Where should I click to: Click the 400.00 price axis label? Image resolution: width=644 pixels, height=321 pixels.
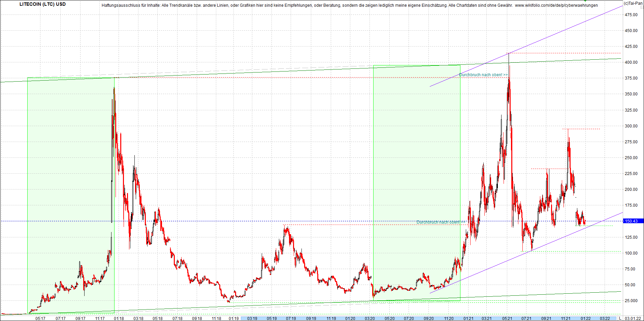click(631, 62)
